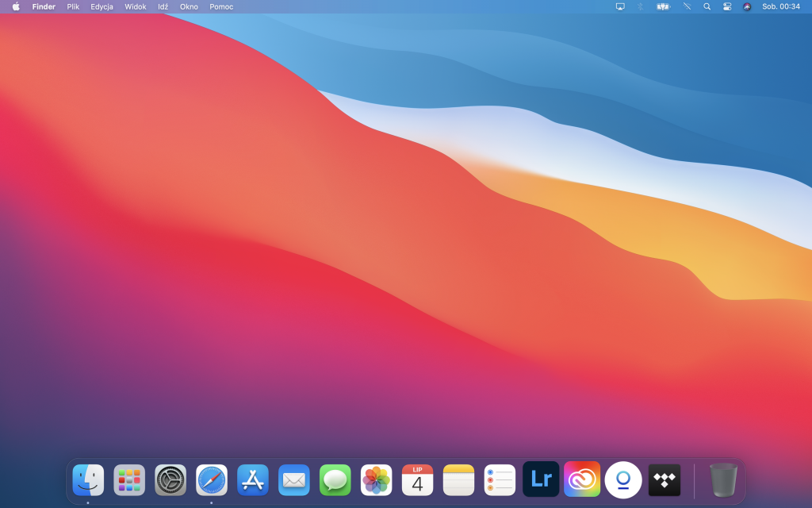Open Spotlight search from the menu bar
Image resolution: width=812 pixels, height=508 pixels.
pyautogui.click(x=707, y=6)
